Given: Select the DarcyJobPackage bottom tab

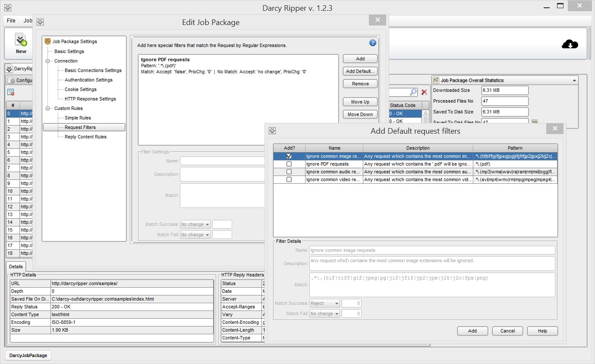Looking at the screenshot, I should 28,355.
